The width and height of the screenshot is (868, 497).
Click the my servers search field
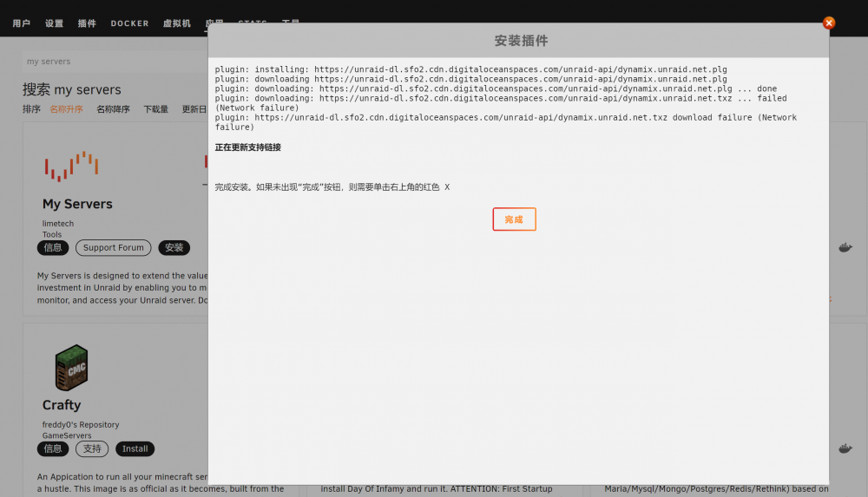point(115,62)
